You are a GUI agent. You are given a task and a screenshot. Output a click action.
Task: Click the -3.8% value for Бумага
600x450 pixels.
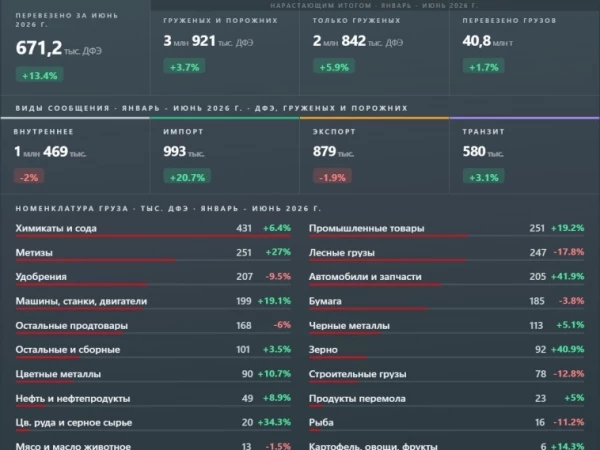coord(571,301)
